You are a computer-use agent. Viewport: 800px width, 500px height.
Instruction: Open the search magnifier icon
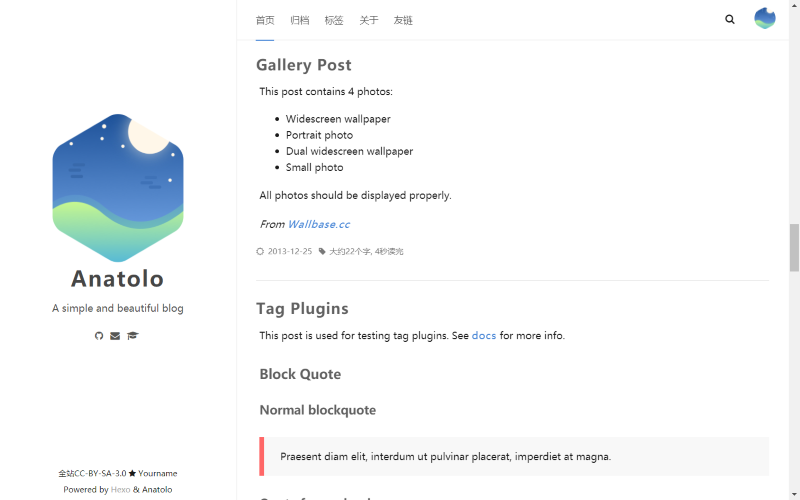730,19
